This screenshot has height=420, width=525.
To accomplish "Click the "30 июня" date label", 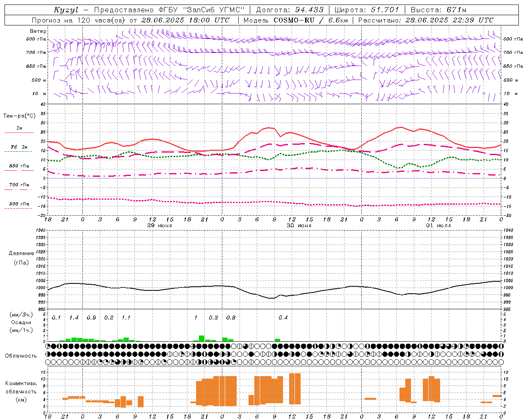I will pyautogui.click(x=299, y=226).
